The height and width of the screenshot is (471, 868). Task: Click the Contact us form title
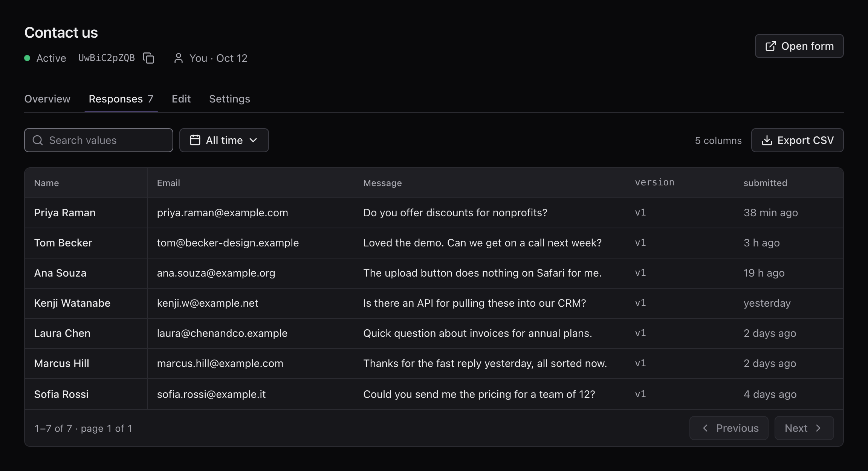click(x=61, y=32)
